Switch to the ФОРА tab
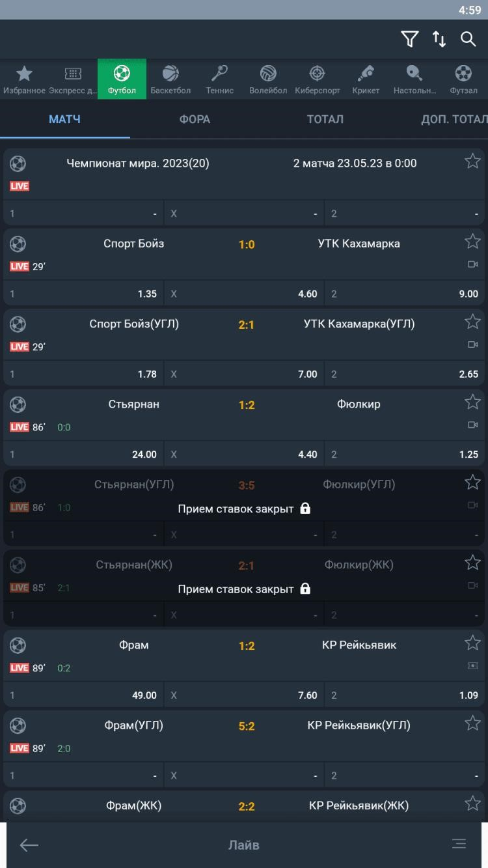 (195, 119)
